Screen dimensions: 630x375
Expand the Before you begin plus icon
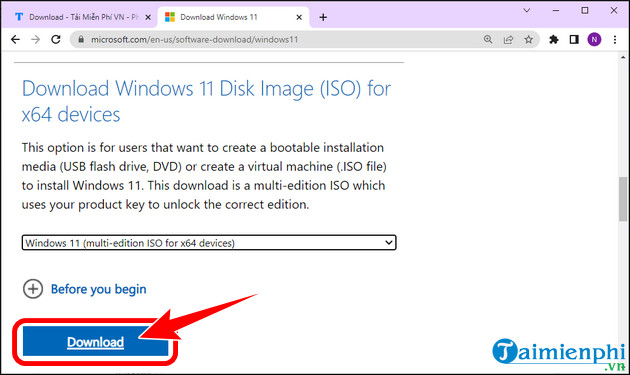pos(33,289)
